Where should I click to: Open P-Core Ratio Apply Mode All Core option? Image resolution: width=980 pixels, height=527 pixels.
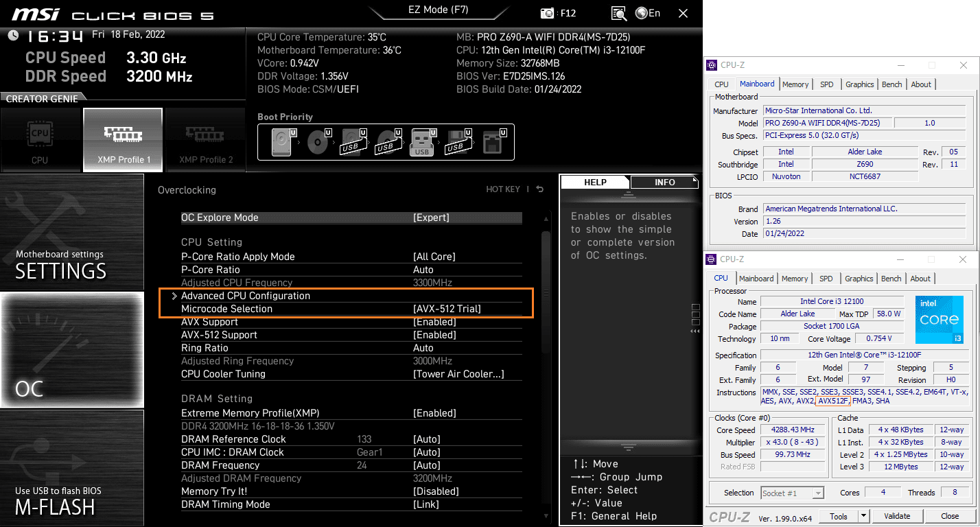(x=434, y=257)
